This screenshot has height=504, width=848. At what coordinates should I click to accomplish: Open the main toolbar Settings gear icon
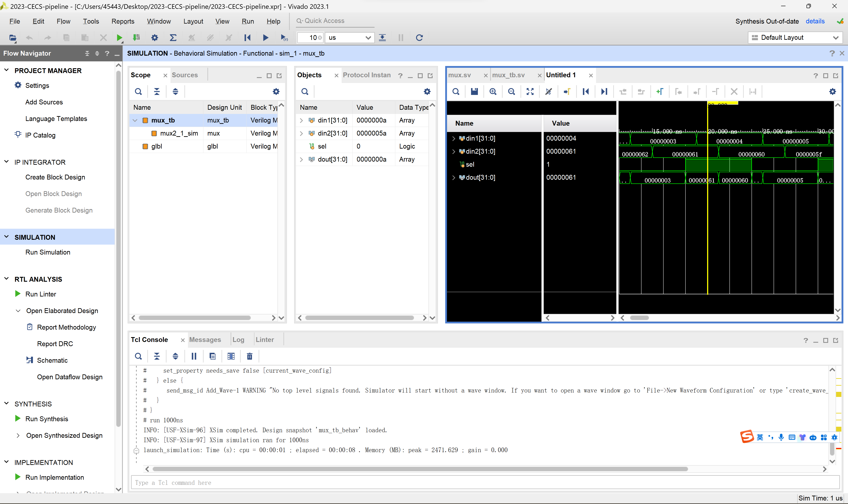coord(155,38)
